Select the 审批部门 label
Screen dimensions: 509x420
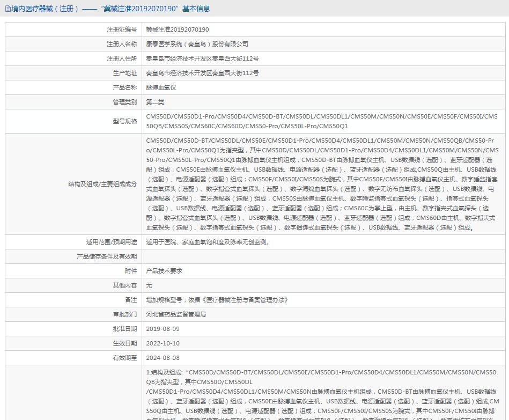(x=125, y=314)
